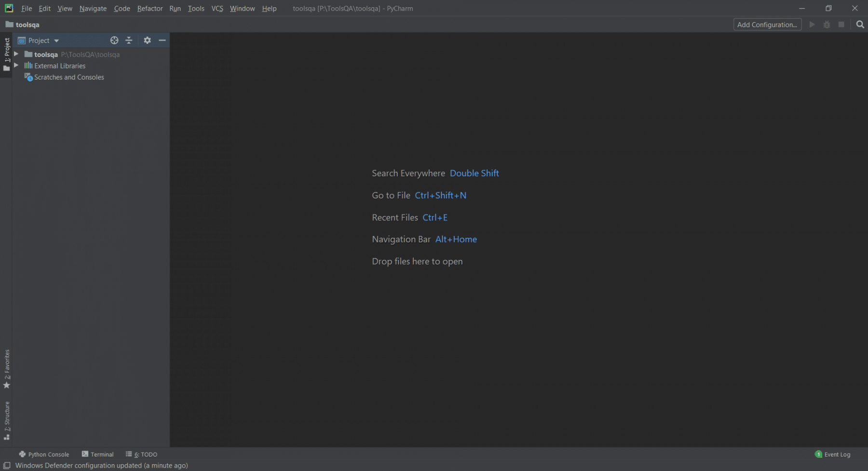
Task: Collapse all using the Project panel icon
Action: pyautogui.click(x=129, y=40)
